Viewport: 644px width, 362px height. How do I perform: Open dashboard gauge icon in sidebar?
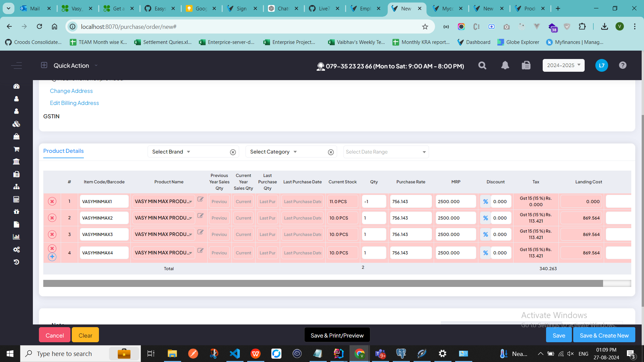pos(16,86)
